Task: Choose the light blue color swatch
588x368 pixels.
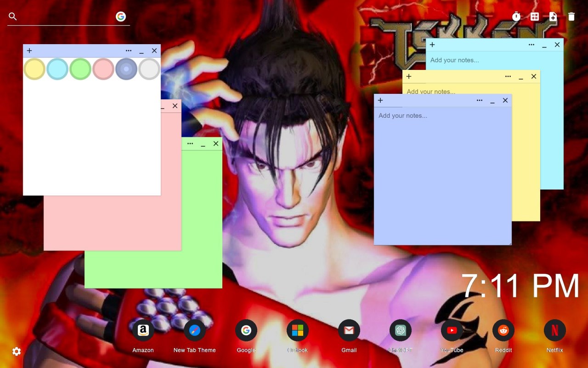Action: tap(57, 69)
